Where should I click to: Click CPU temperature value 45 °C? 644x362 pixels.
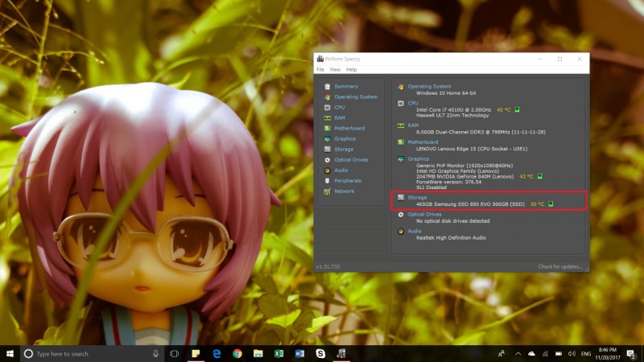point(504,110)
